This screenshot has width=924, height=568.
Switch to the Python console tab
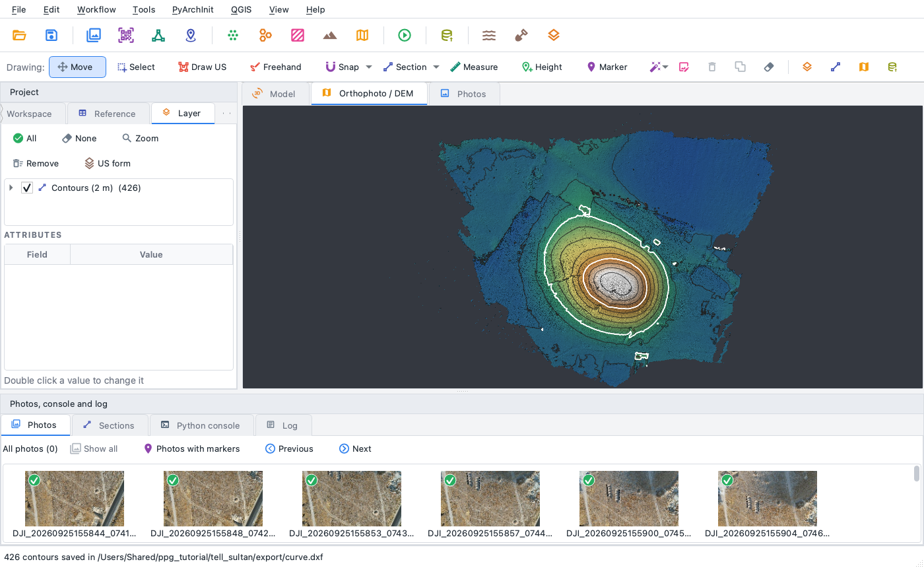click(201, 425)
